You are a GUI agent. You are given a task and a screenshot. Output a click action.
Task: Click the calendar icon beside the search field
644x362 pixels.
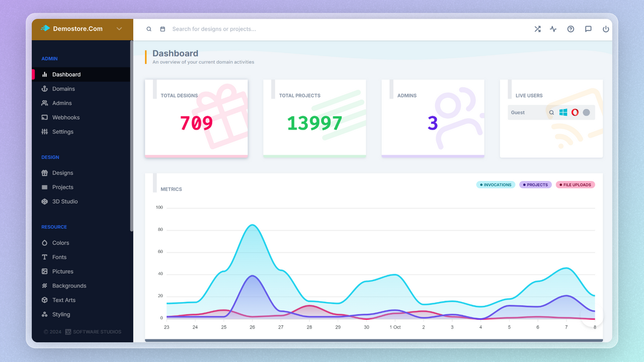point(163,29)
